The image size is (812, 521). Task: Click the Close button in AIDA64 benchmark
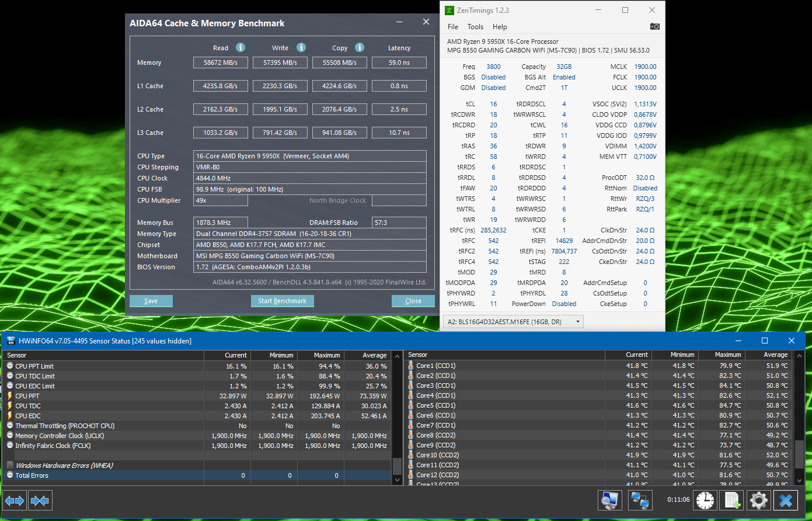413,301
